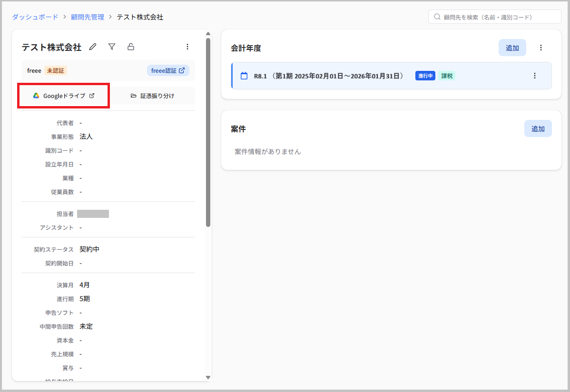Go to 顧問先管理 breadcrumb link

87,17
